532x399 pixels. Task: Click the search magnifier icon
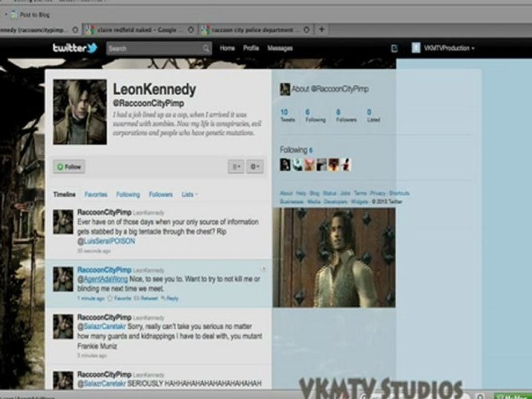click(206, 49)
